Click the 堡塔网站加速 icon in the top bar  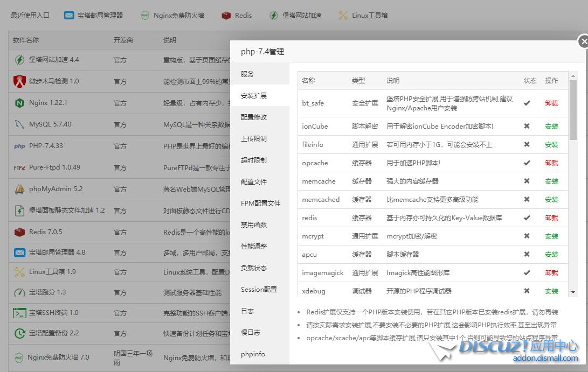[273, 15]
